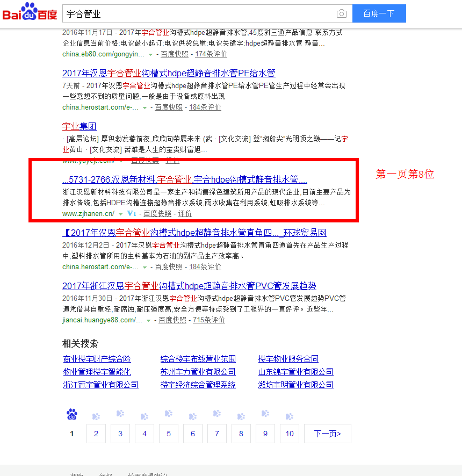Select related search 浙江冠宇管业有限公司
This screenshot has height=476, width=462.
101,385
